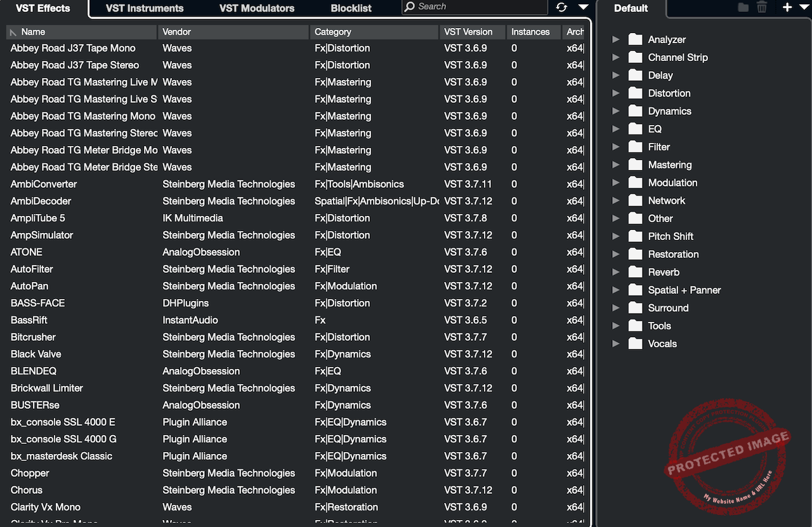
Task: Select the Analyzer folder label in the tree
Action: coord(667,39)
